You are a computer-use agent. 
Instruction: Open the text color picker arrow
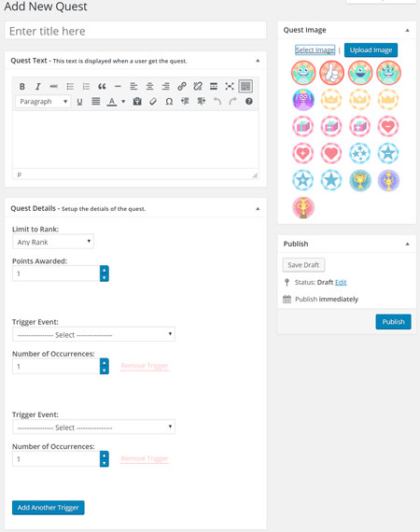coord(123,102)
